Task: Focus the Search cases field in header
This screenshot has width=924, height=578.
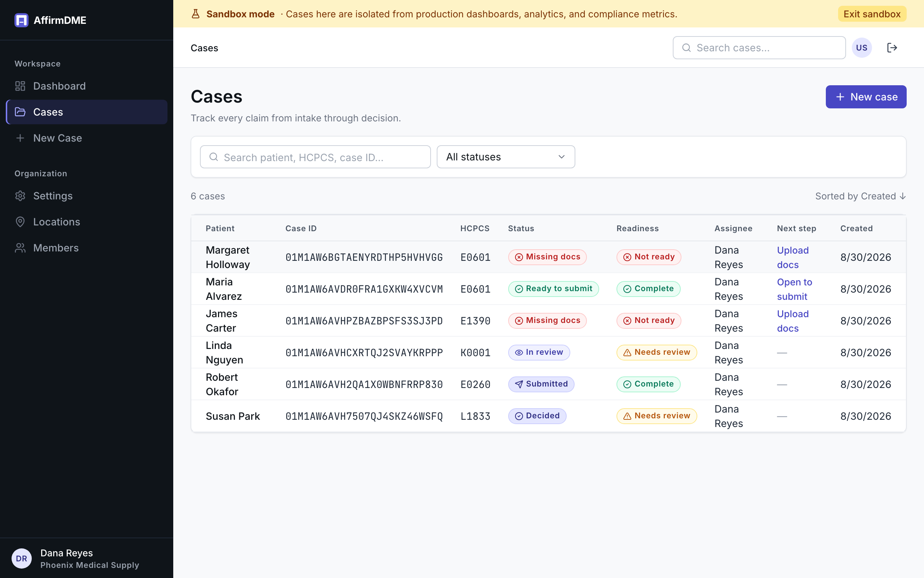Action: click(759, 48)
